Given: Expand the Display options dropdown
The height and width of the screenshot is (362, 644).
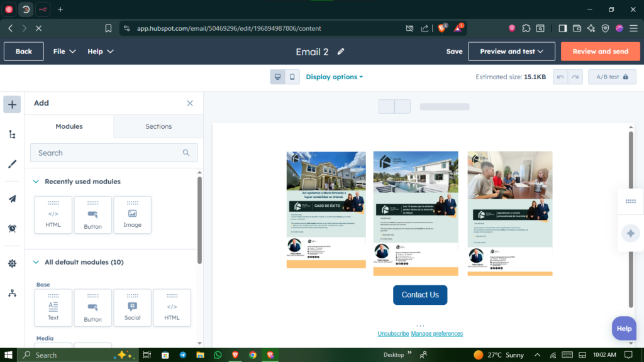Looking at the screenshot, I should pos(335,77).
